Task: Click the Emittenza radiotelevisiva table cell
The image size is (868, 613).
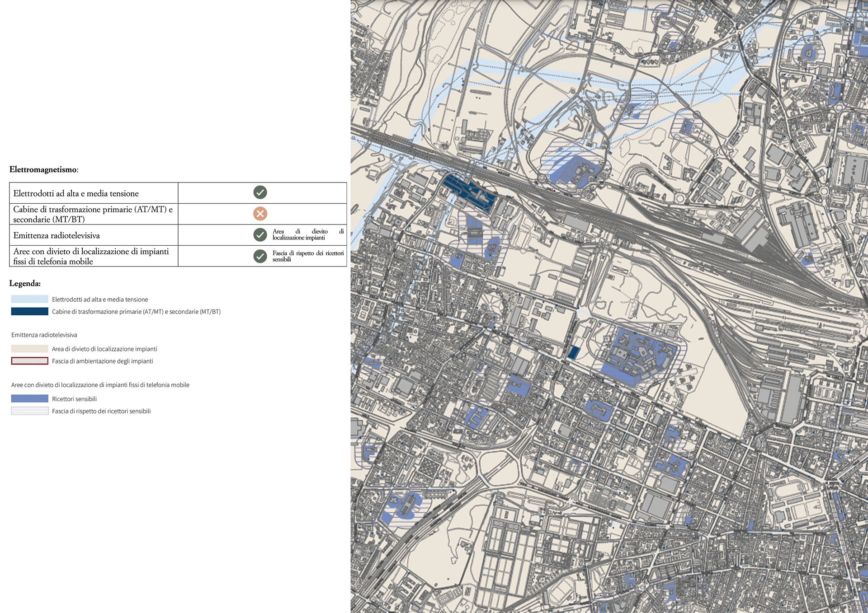Action: [94, 235]
